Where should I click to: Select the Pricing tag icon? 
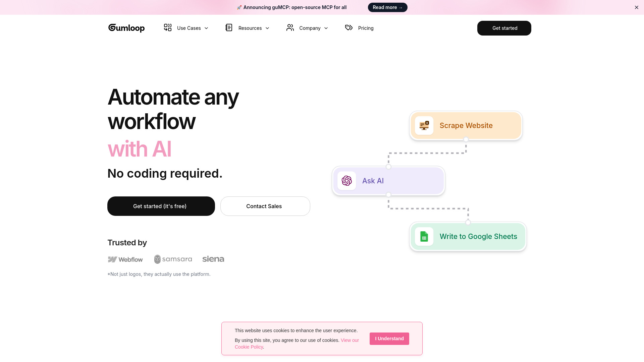(348, 28)
